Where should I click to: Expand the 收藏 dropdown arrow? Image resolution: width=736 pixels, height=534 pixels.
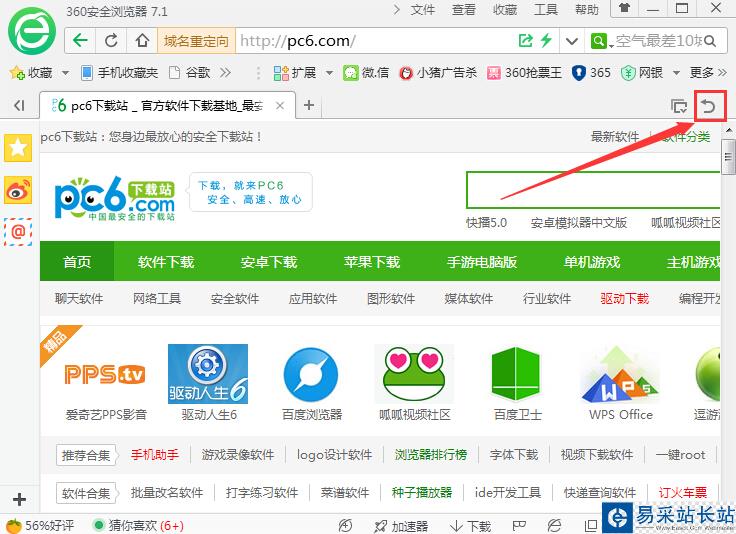click(65, 73)
